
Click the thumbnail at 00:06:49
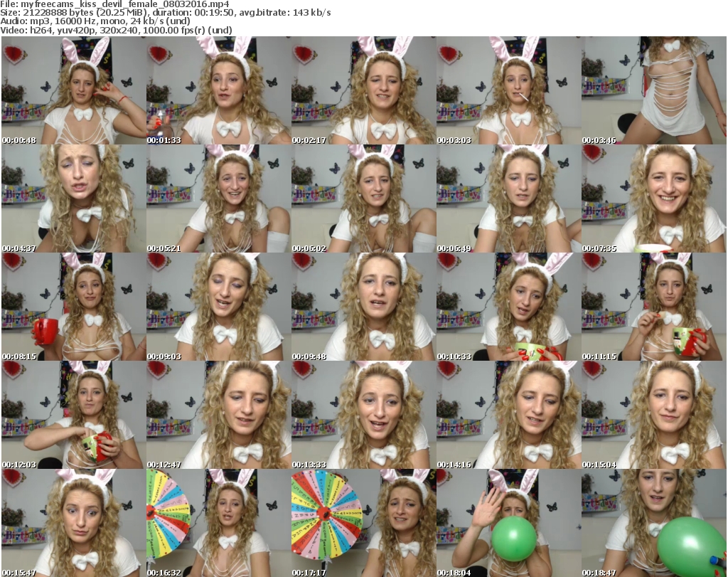(508, 198)
